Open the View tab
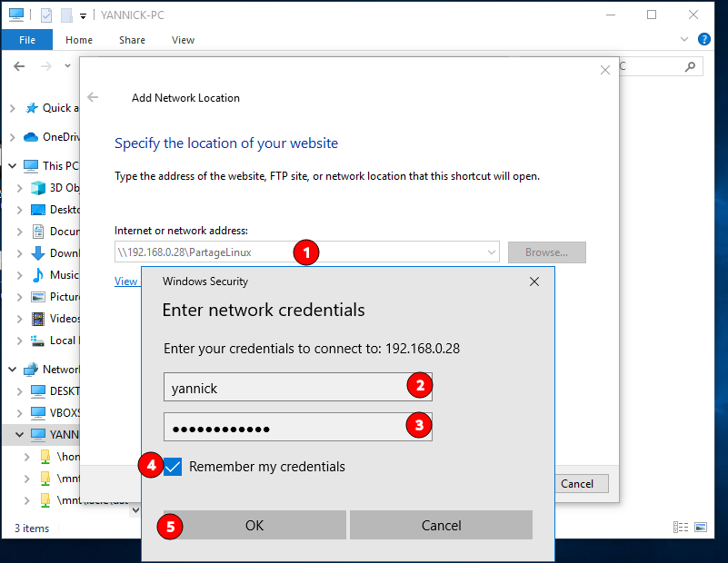728x563 pixels. point(183,40)
